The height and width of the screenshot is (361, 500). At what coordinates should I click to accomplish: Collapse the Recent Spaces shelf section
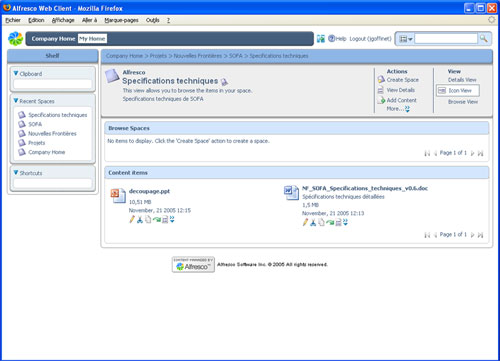pos(16,100)
